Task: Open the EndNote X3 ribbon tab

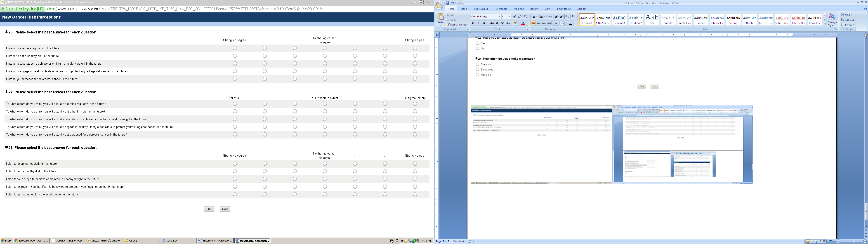Action: coord(564,9)
